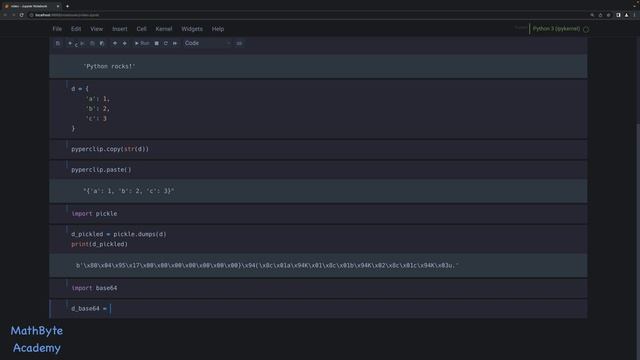Open the browser side panel icon

click(618, 15)
